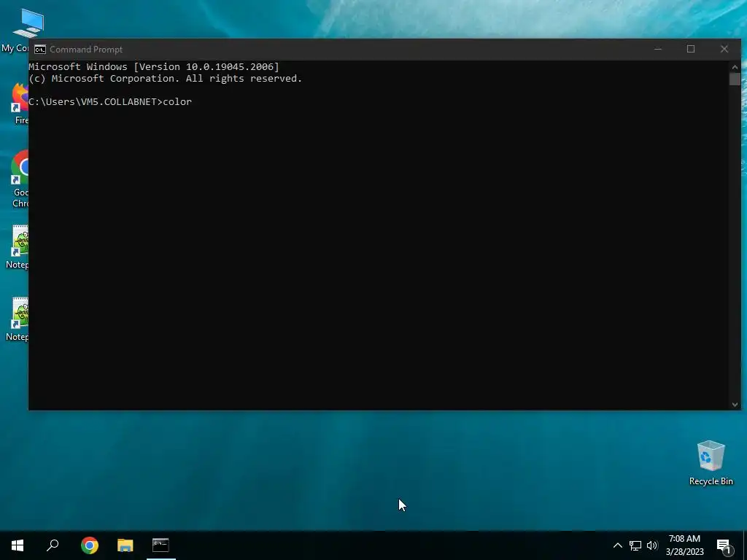Click the typed 'color' command text
The width and height of the screenshot is (747, 560).
click(x=178, y=102)
